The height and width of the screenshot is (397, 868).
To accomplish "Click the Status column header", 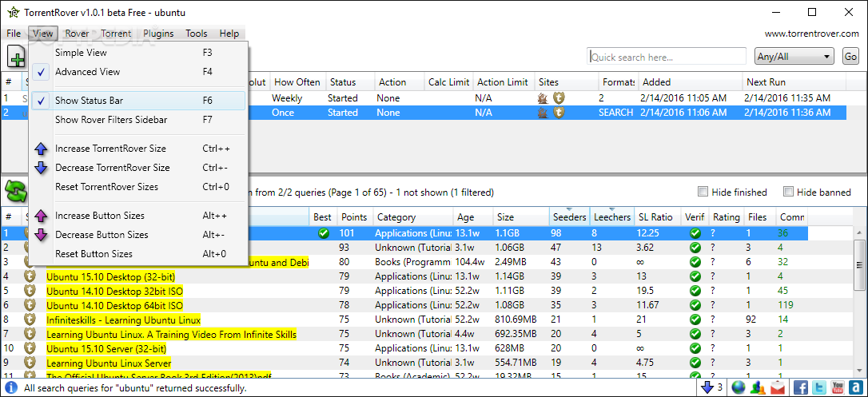I will coord(350,81).
